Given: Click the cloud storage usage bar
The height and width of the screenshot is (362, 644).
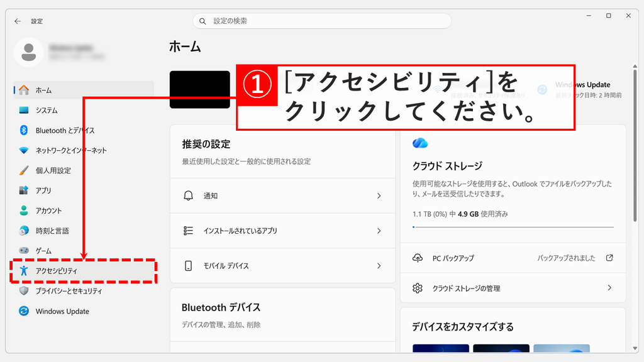Looking at the screenshot, I should [x=513, y=227].
